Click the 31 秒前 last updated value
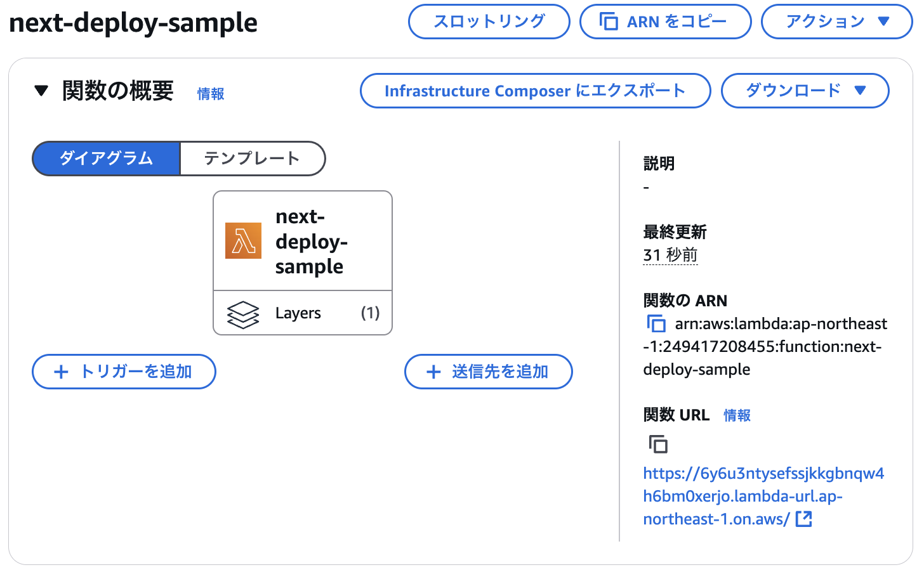This screenshot has height=572, width=924. (x=670, y=255)
